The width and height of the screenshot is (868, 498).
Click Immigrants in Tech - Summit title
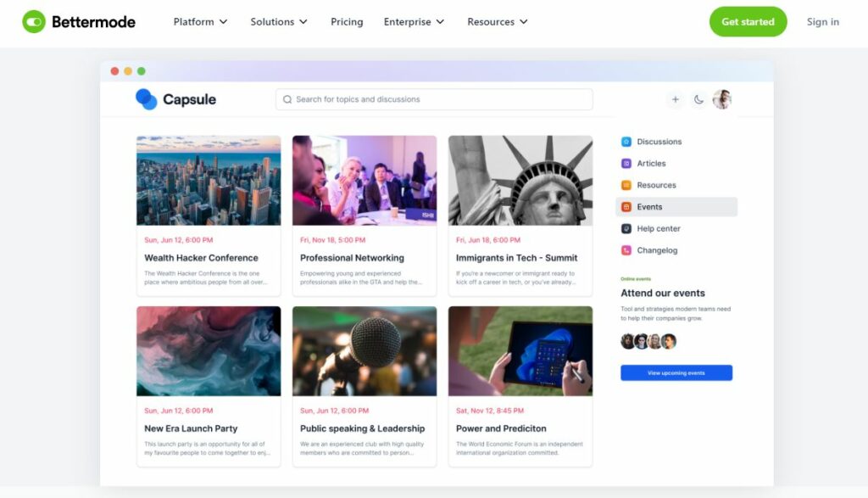516,258
